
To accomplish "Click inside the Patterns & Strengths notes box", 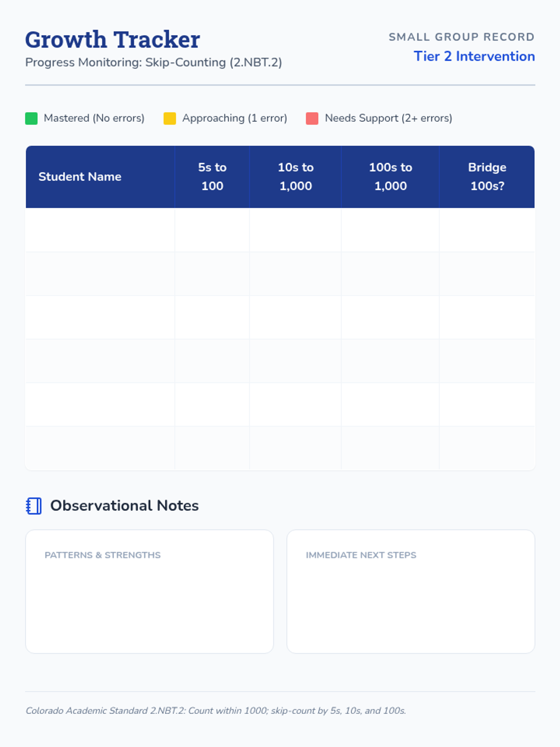I will [x=149, y=602].
